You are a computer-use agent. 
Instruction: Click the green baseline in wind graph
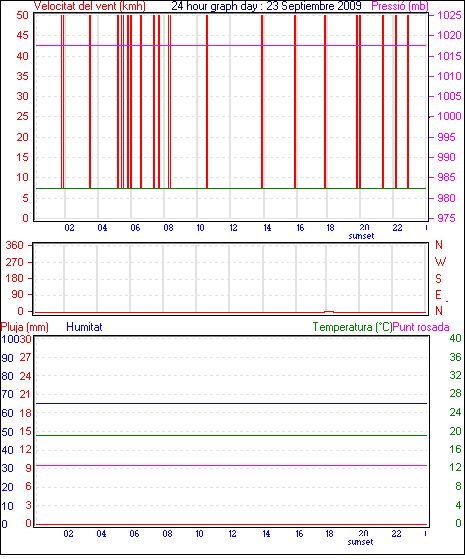point(231,188)
